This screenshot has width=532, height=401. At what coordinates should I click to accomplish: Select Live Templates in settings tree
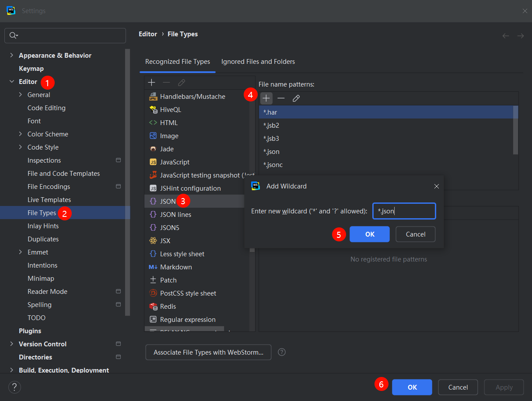click(x=49, y=200)
